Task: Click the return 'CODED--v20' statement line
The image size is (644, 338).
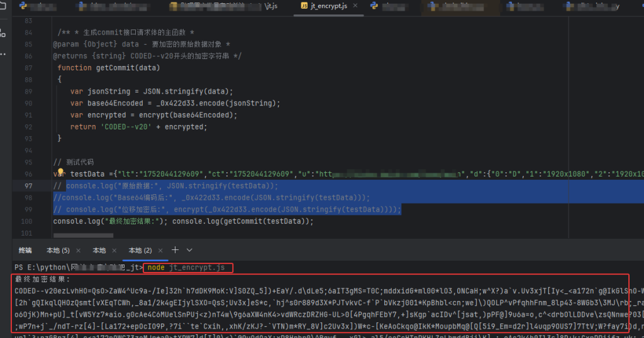Action: click(x=138, y=126)
